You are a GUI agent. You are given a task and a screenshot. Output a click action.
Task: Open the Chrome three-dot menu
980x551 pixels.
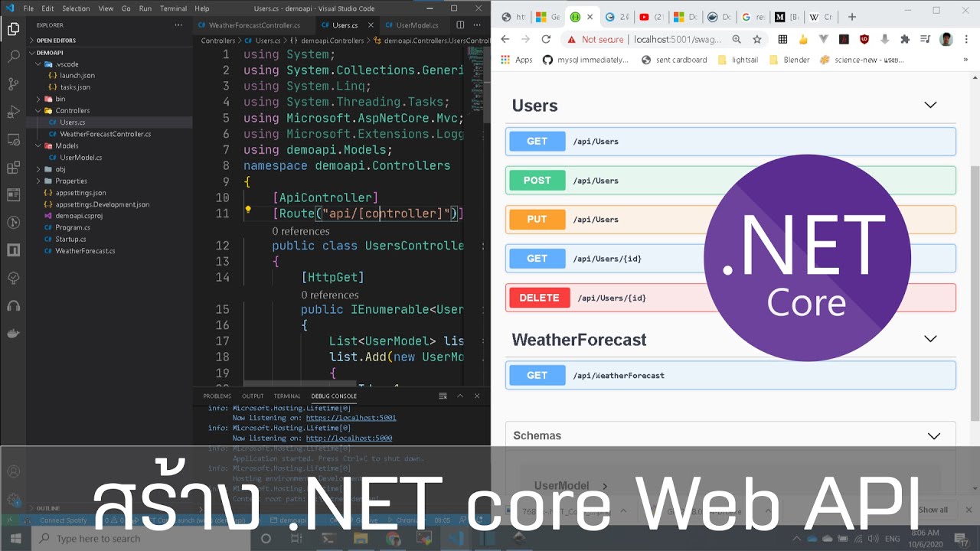click(968, 39)
